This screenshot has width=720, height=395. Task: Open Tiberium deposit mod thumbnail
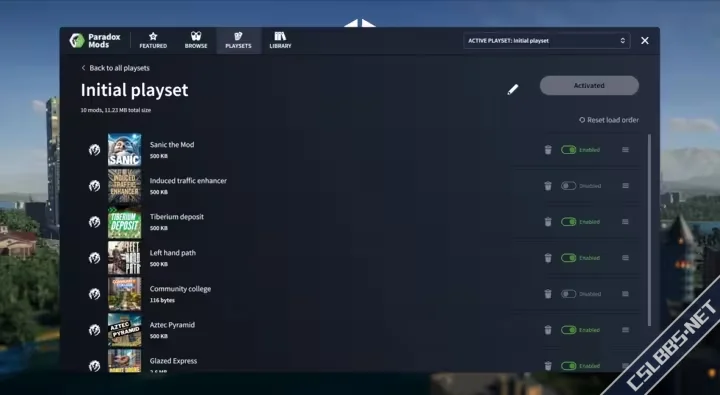(124, 222)
